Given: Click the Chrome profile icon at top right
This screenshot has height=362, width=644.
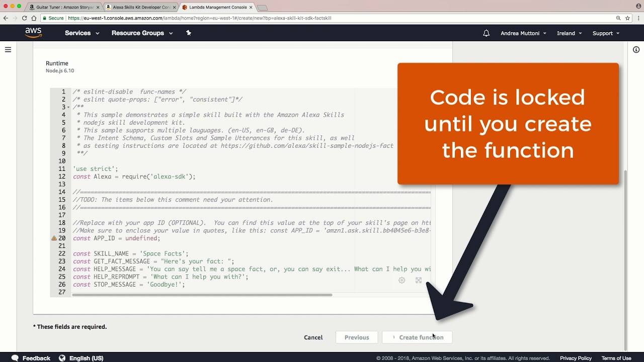Looking at the screenshot, I should pos(638,6).
